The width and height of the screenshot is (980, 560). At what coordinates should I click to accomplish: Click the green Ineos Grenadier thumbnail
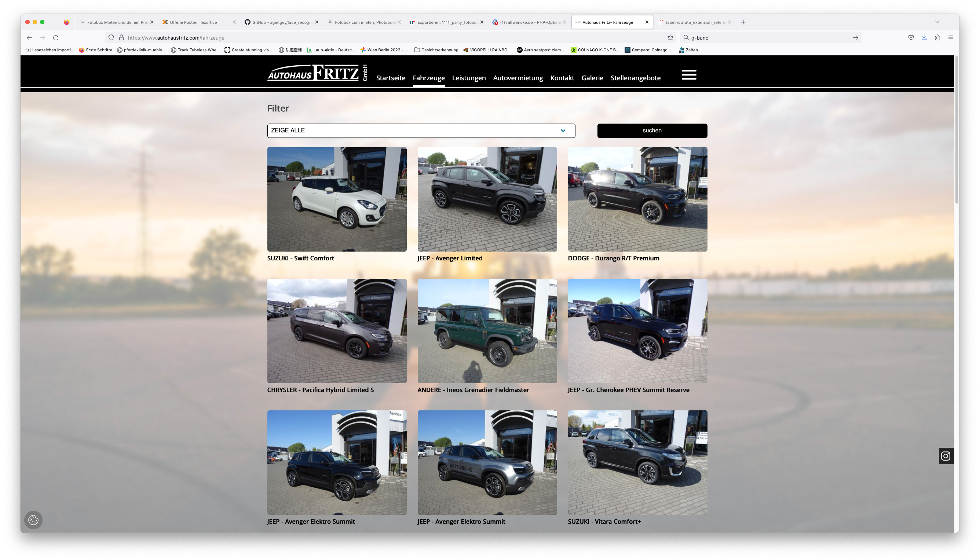pyautogui.click(x=487, y=331)
